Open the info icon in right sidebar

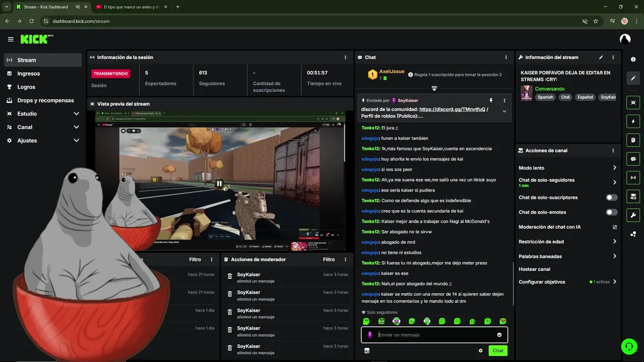[x=633, y=59]
